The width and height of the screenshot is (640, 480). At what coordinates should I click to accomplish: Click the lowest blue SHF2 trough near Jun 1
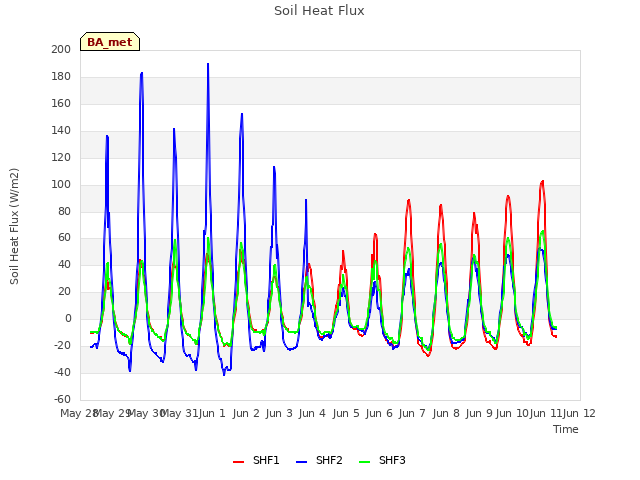pos(224,374)
